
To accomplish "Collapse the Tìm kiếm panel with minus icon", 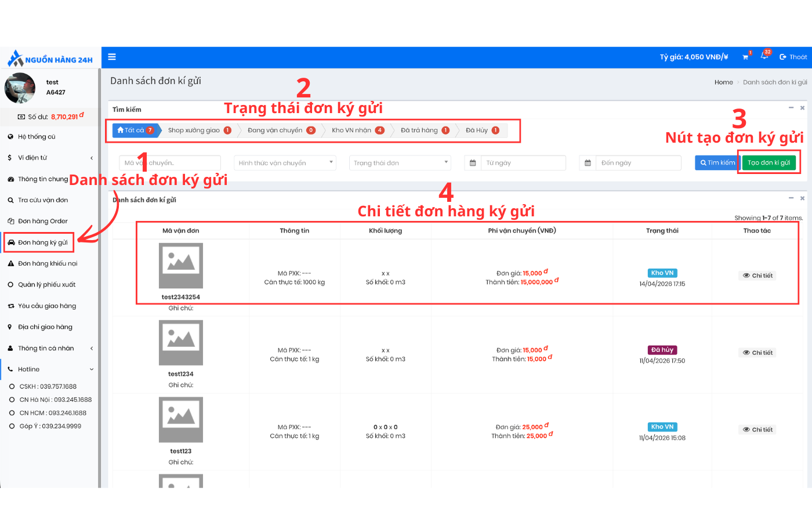I will pyautogui.click(x=791, y=108).
